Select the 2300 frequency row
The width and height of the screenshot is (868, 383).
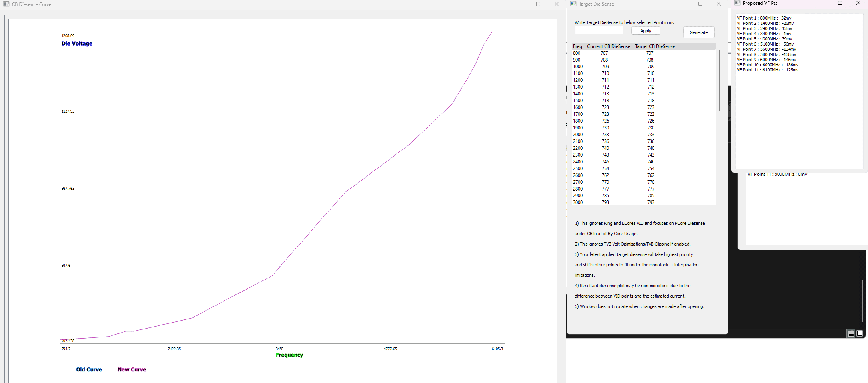click(x=644, y=155)
